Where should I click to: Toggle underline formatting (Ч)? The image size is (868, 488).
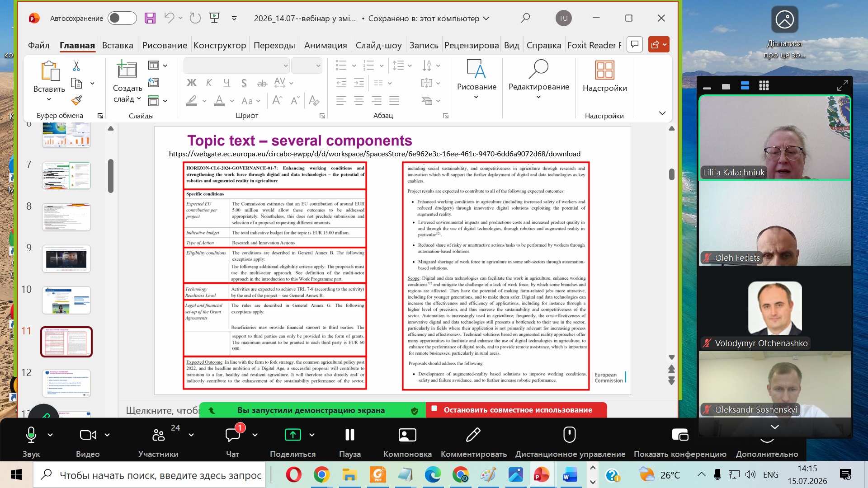pos(226,83)
